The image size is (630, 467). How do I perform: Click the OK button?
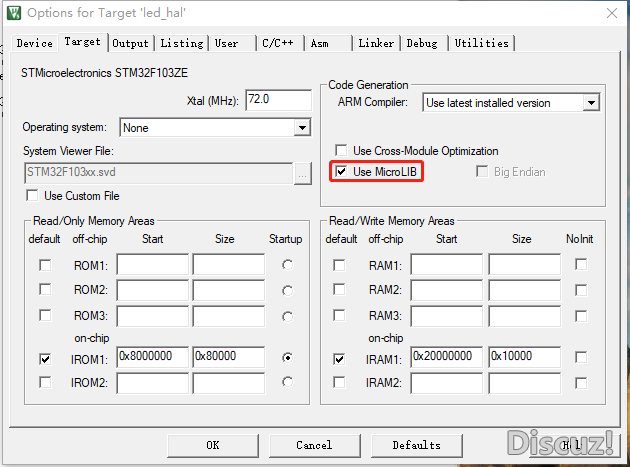213,445
